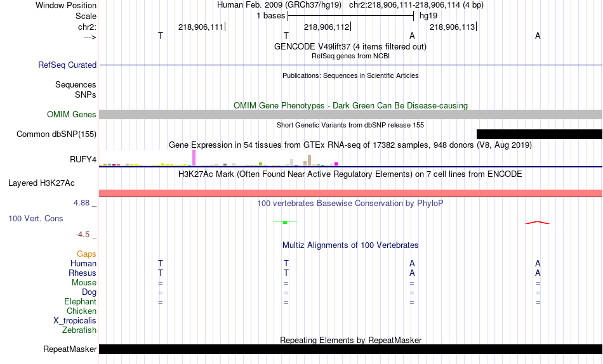Click the green PhyloP conservation marker
Viewport: 603px width, 364px height.
click(285, 223)
